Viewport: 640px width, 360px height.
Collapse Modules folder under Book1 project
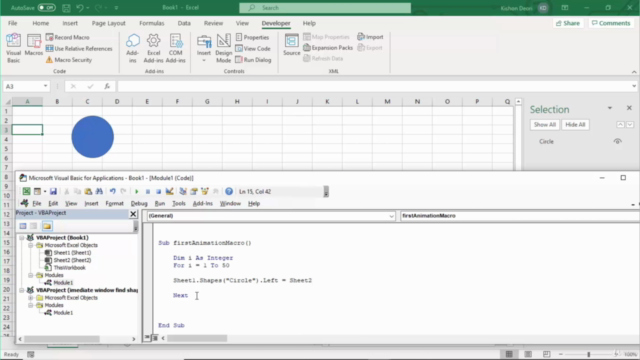point(31,275)
